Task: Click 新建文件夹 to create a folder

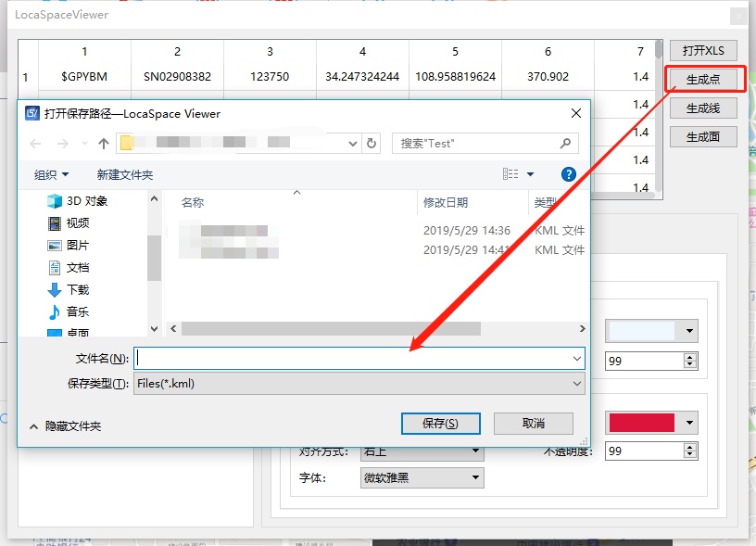Action: (125, 174)
